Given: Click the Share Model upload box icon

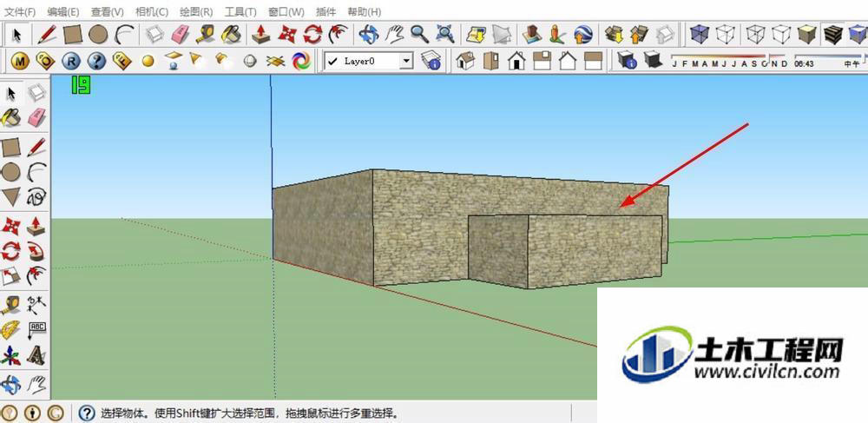Looking at the screenshot, I should tap(639, 35).
